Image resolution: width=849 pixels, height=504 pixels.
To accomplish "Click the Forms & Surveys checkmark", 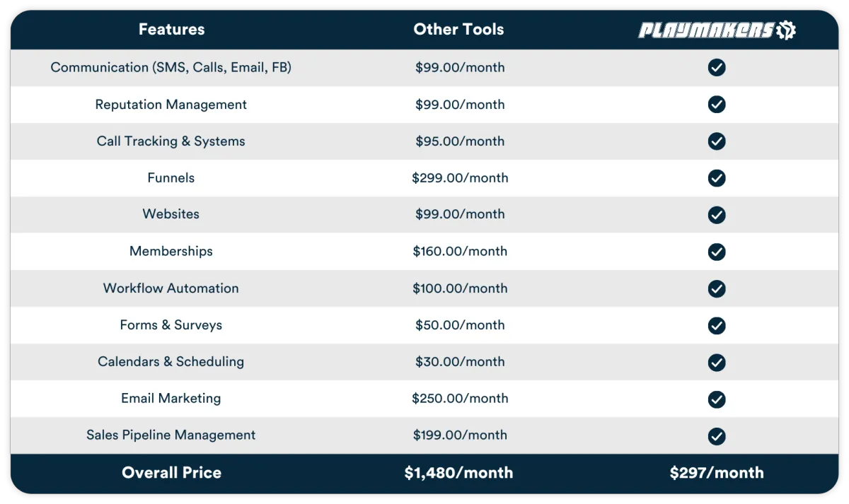I will (x=717, y=325).
